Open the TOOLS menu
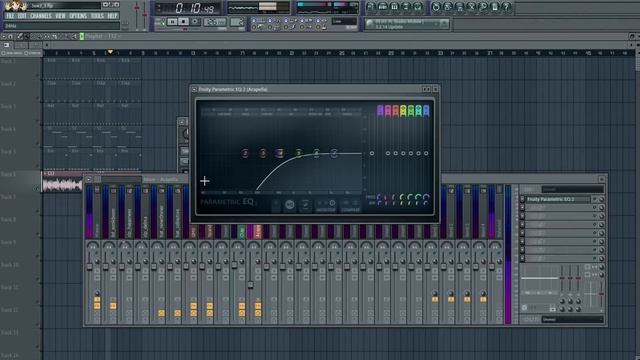Screen dimensions: 640x360 coord(97,16)
